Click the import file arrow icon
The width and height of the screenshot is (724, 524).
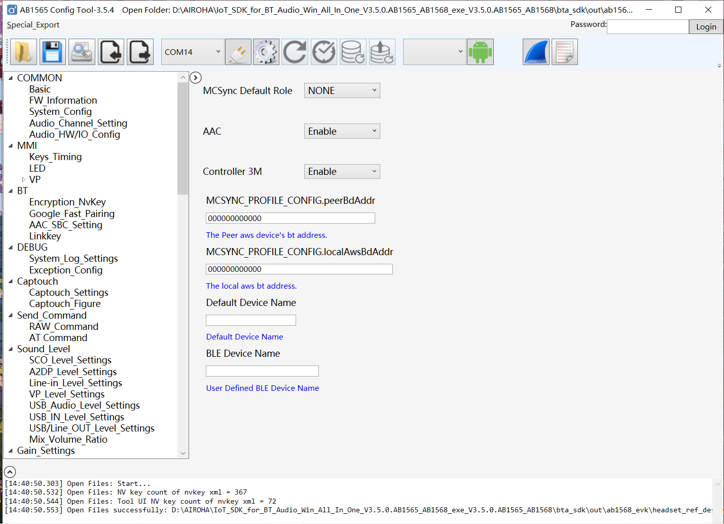pos(111,52)
